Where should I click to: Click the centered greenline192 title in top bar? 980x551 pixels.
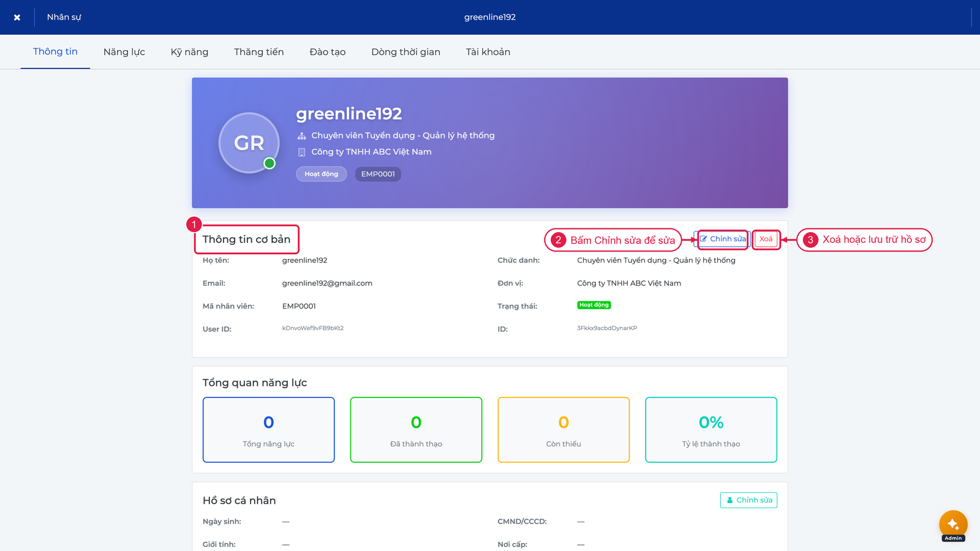[490, 17]
